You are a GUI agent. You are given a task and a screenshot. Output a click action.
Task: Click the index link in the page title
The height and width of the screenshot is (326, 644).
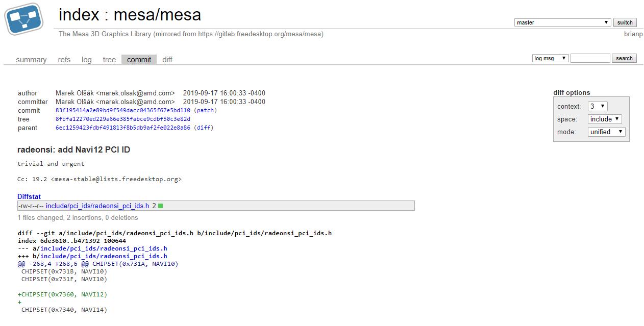click(79, 14)
